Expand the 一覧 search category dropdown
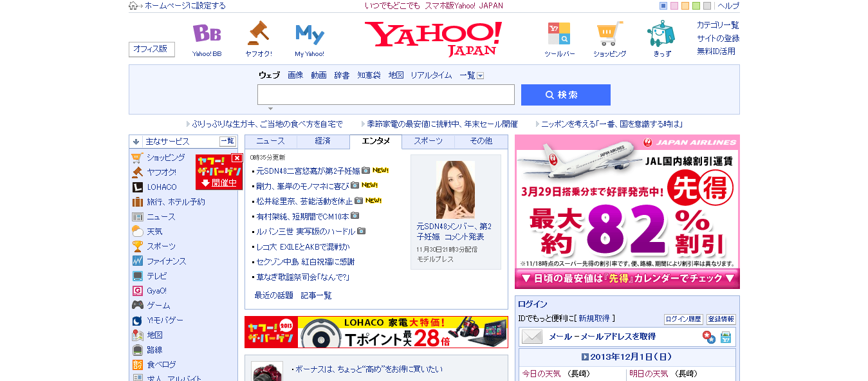 480,76
